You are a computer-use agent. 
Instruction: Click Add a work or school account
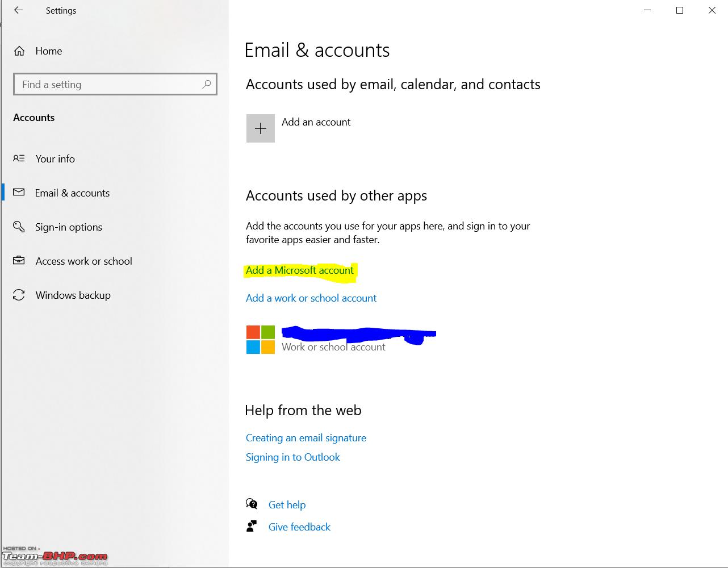311,298
